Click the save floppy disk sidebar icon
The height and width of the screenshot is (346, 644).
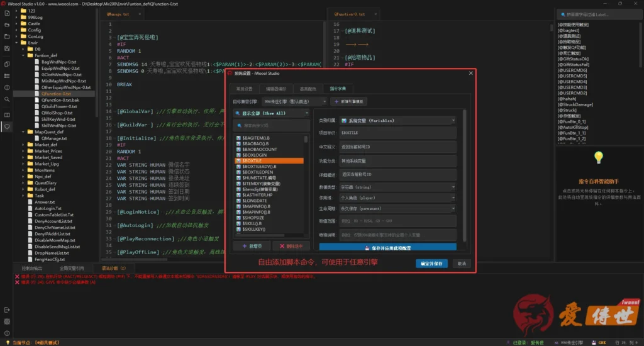click(7, 48)
